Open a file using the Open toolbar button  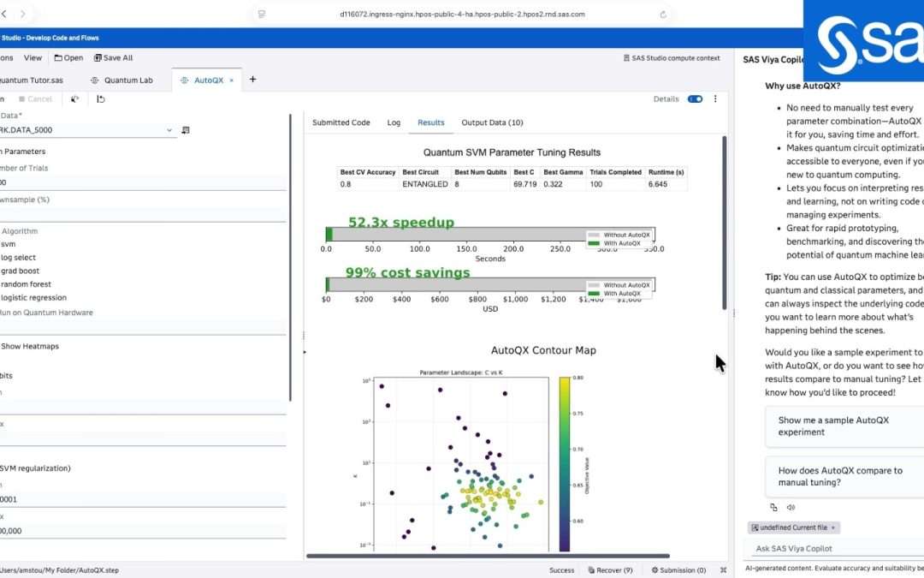[69, 58]
